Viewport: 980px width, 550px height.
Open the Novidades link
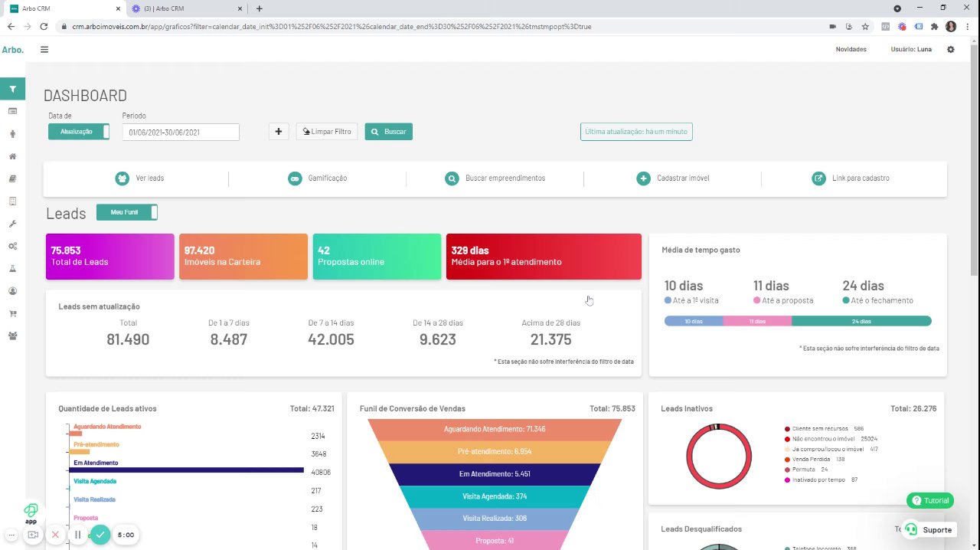coord(851,49)
